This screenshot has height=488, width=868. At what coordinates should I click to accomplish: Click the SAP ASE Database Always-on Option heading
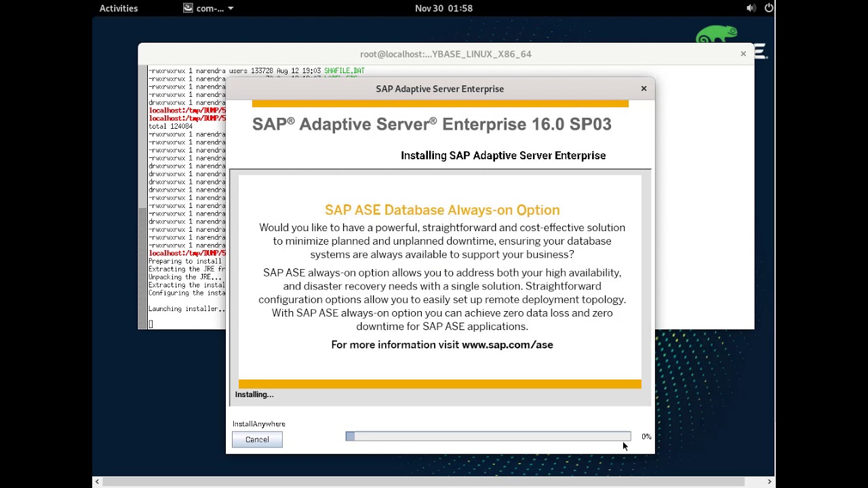point(442,210)
